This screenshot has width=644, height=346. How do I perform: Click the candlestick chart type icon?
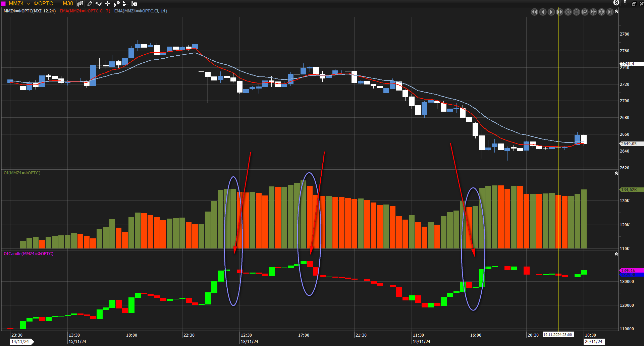tap(80, 4)
